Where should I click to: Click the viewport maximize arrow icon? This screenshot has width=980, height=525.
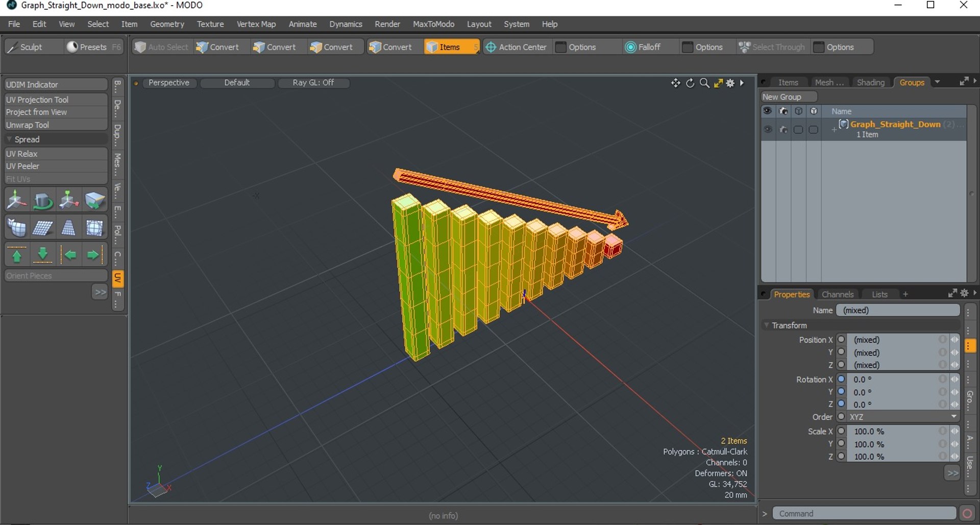pos(718,83)
